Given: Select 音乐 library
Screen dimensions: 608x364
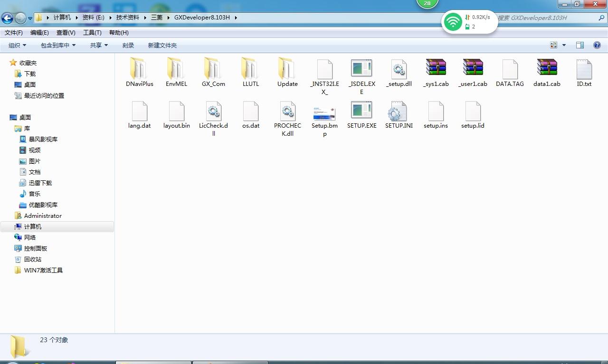Looking at the screenshot, I should [x=35, y=194].
